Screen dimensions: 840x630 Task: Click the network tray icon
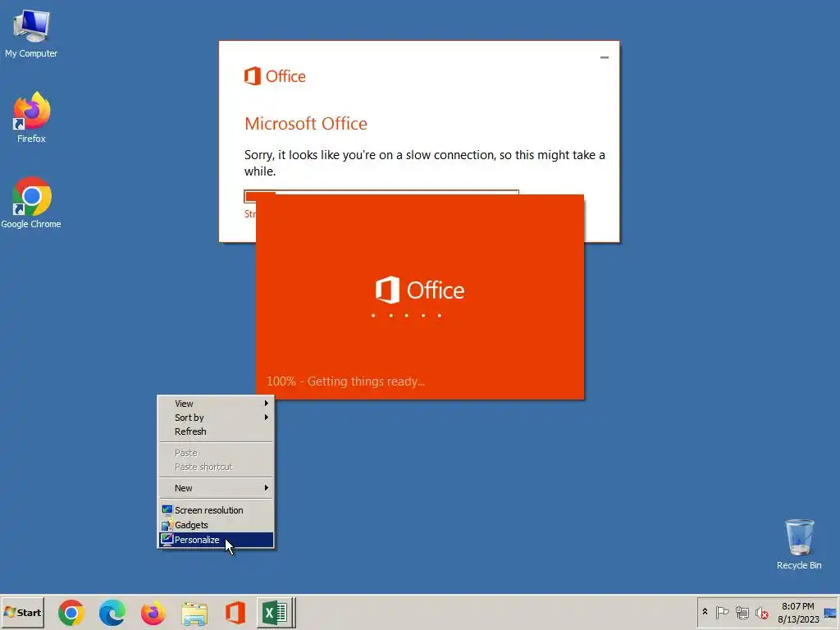(742, 612)
